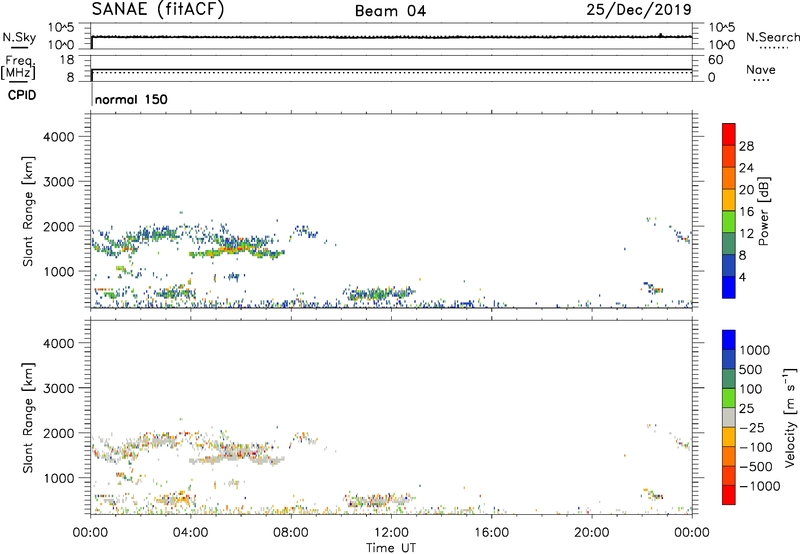This screenshot has width=800, height=554.
Task: Pick the yellow 16–20 dB power colorbar segment
Action: click(x=729, y=200)
